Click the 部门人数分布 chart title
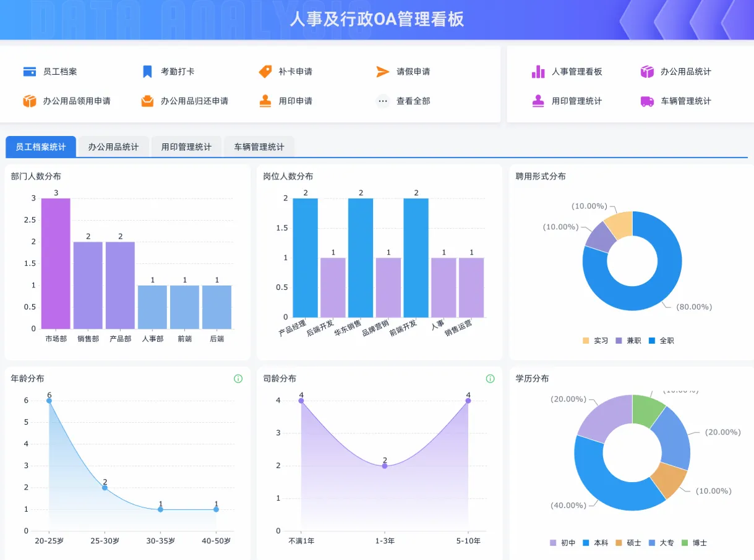Screen dimensions: 754x560 pyautogui.click(x=36, y=177)
